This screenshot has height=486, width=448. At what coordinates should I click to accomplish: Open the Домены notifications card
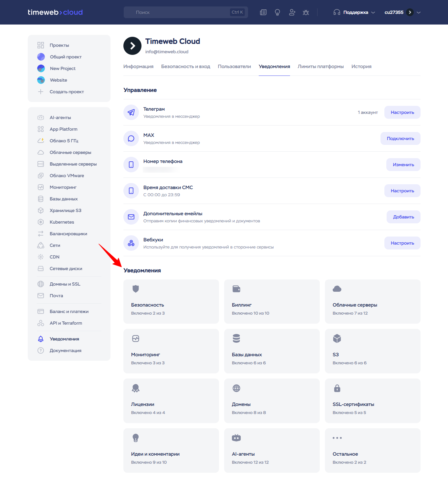pos(272,401)
